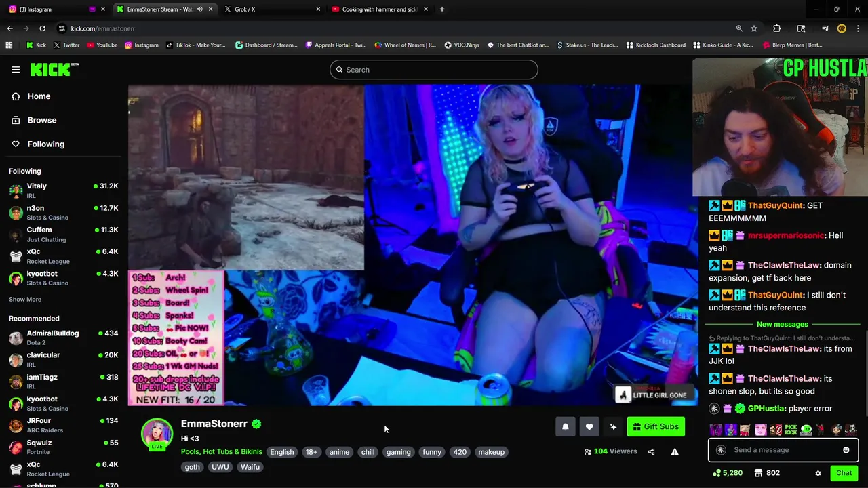Focus the Kick search field
This screenshot has width=868, height=488.
tap(434, 70)
